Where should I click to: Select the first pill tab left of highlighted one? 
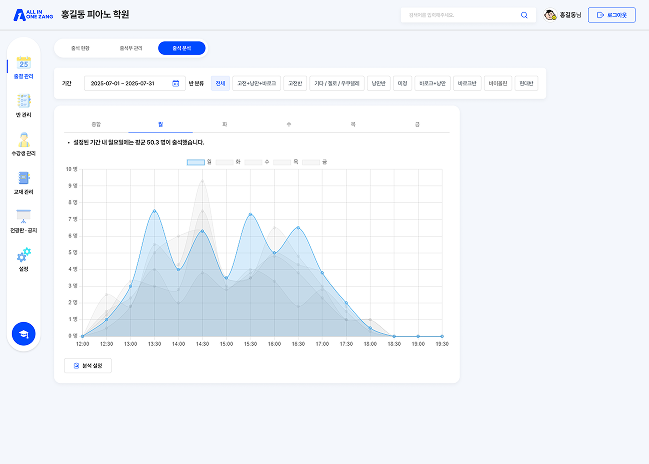click(x=131, y=48)
